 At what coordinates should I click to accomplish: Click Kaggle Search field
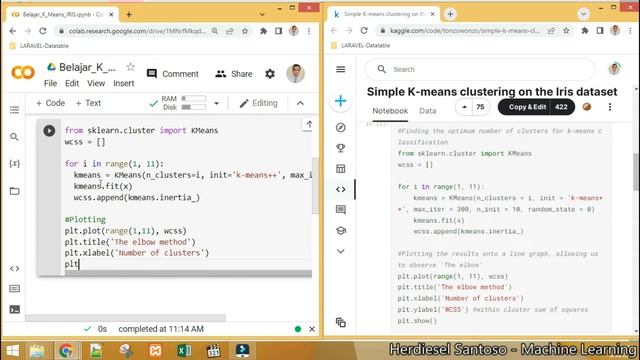tap(480, 69)
